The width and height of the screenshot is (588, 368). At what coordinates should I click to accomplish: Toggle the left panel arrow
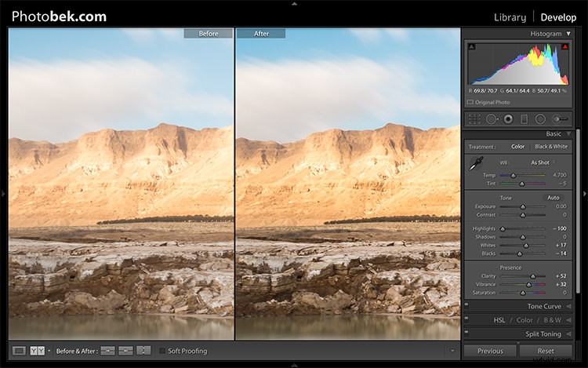3,194
